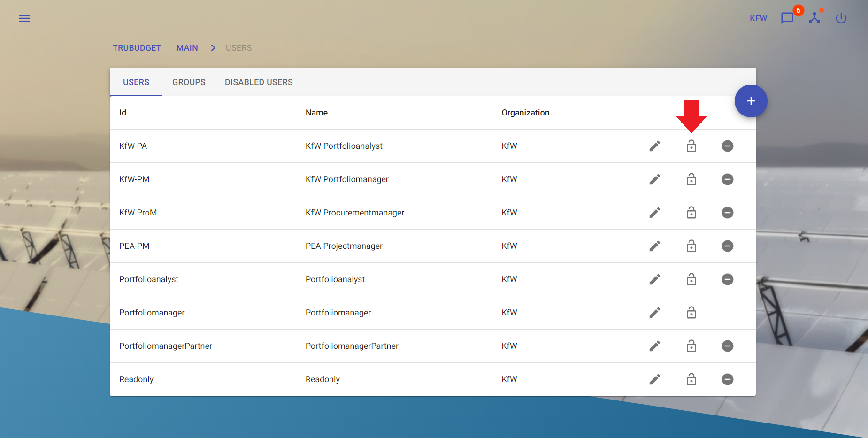Click the Name column header

click(316, 113)
